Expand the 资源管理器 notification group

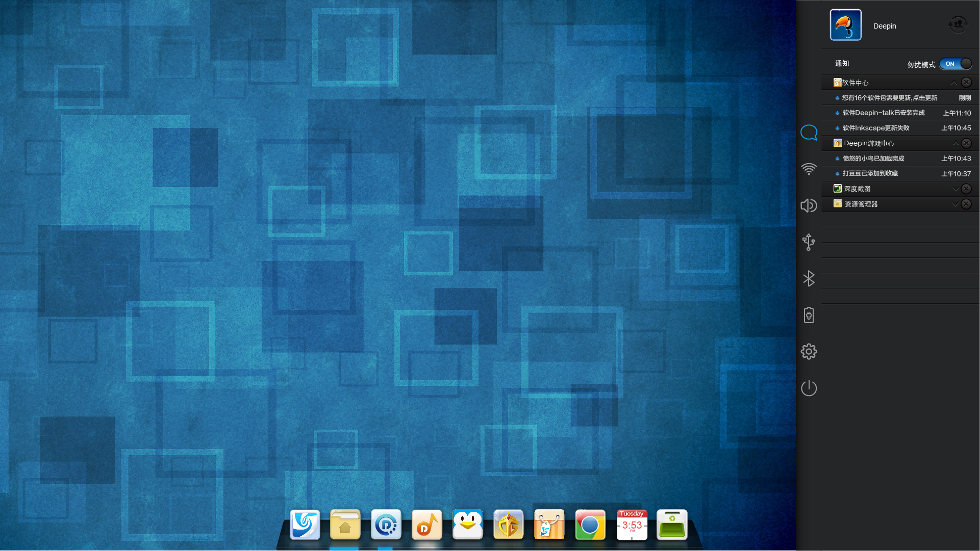tap(956, 204)
